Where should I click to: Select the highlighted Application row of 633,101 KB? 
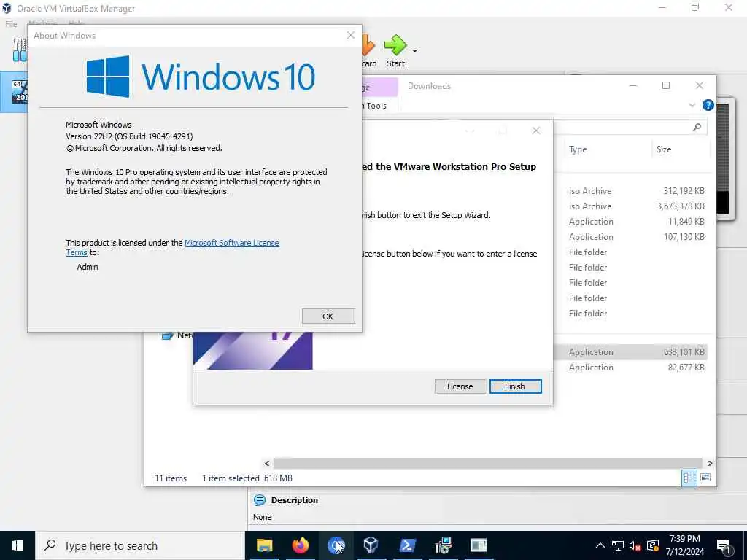[x=631, y=352]
